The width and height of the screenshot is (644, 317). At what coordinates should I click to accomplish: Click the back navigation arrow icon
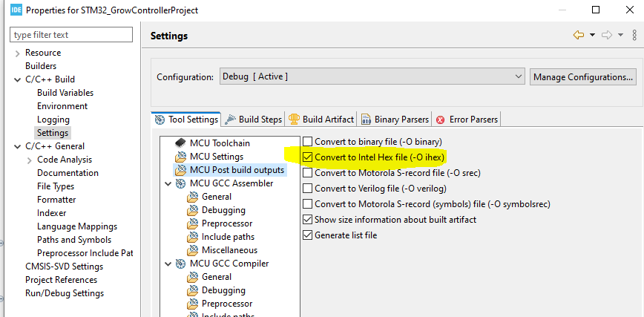click(579, 36)
